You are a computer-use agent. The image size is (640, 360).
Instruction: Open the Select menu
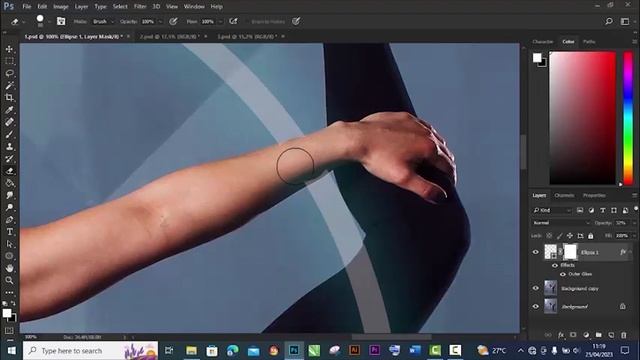pyautogui.click(x=120, y=7)
